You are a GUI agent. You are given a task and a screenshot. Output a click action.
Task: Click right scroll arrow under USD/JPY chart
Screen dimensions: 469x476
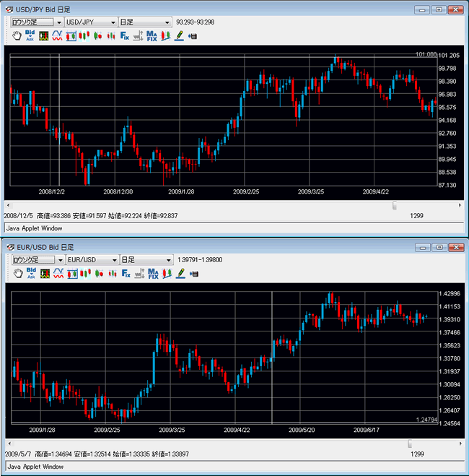coord(460,205)
